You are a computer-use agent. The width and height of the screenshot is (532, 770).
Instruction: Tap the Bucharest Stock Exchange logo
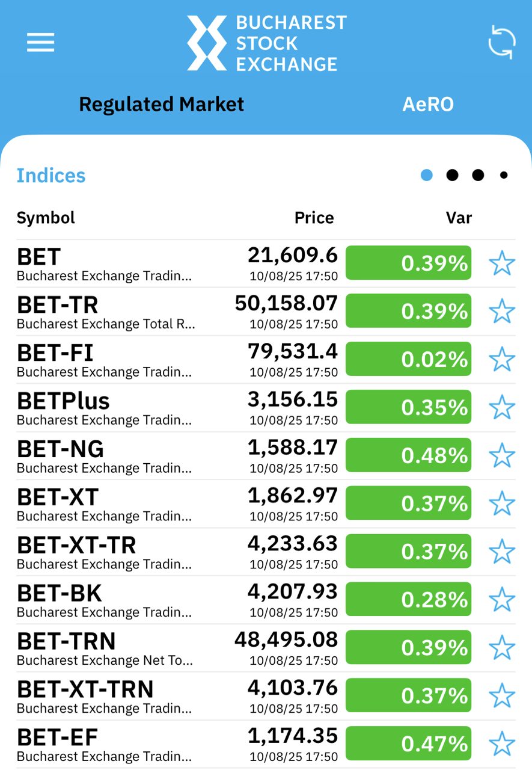point(266,43)
